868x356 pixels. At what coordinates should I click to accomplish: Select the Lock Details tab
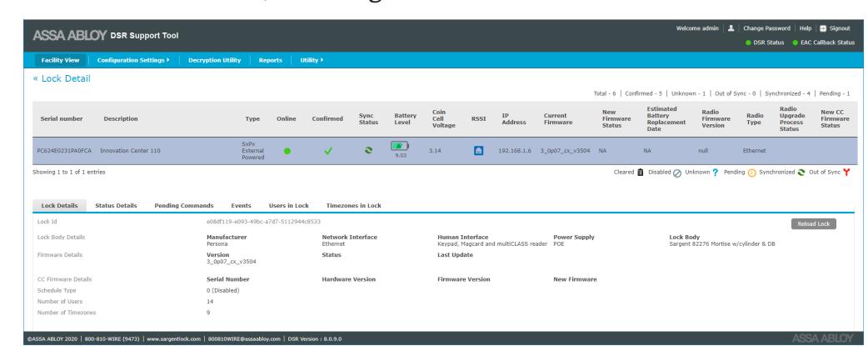[60, 205]
